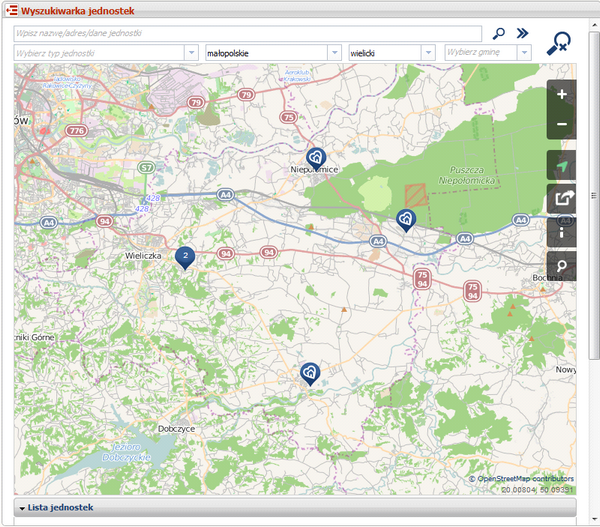Click the share map icon

tap(561, 199)
